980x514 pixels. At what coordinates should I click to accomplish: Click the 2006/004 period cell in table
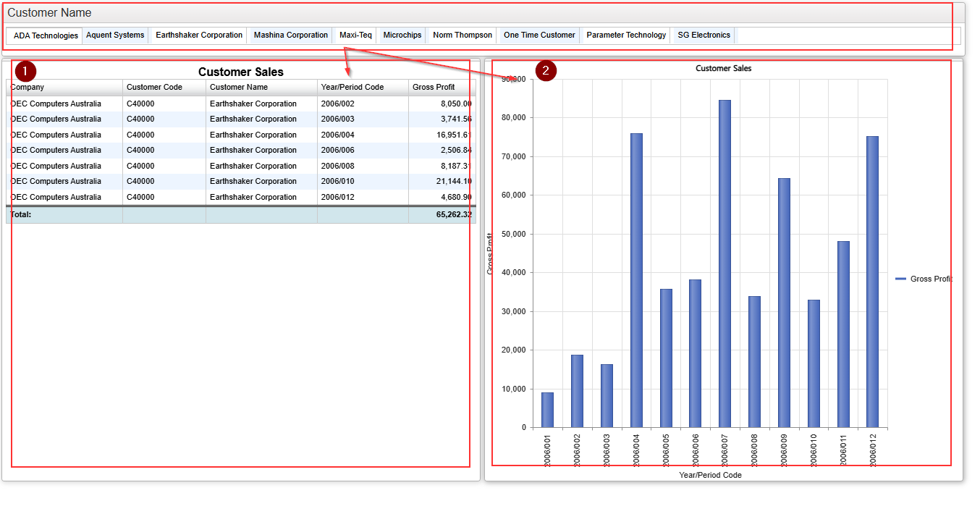coord(363,135)
